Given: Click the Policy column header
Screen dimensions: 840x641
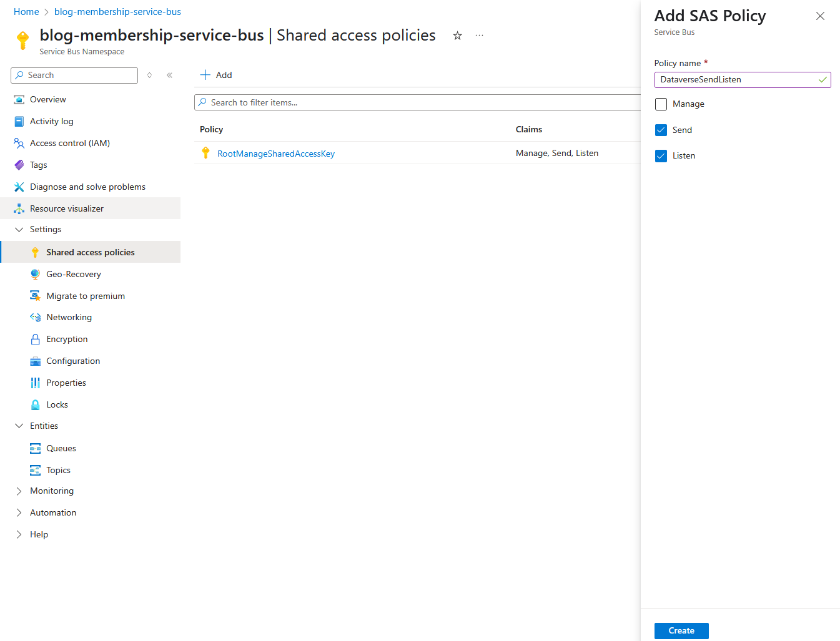Looking at the screenshot, I should [x=212, y=129].
